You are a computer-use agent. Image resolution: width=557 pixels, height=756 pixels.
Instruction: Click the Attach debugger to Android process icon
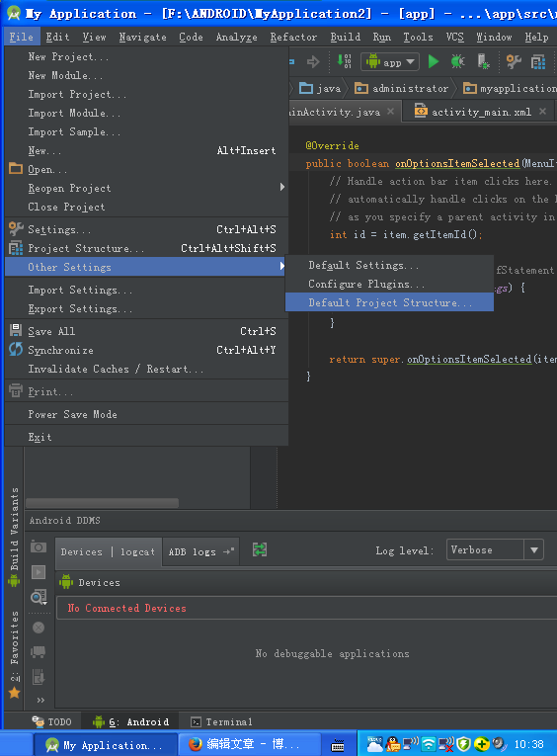[x=483, y=61]
